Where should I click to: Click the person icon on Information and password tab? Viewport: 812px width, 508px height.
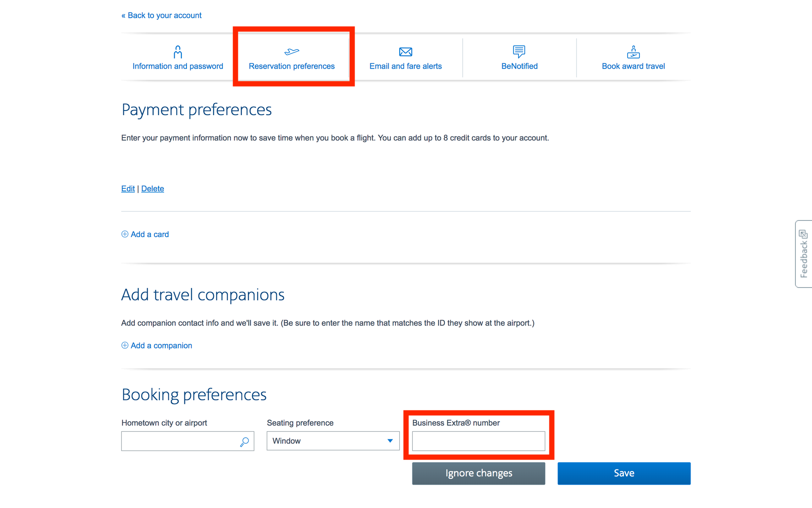178,52
